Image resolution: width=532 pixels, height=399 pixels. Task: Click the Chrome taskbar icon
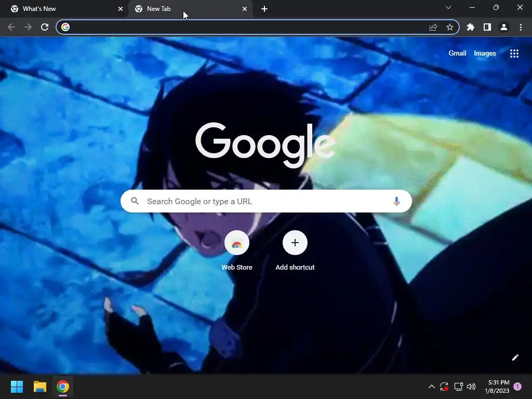pyautogui.click(x=63, y=387)
